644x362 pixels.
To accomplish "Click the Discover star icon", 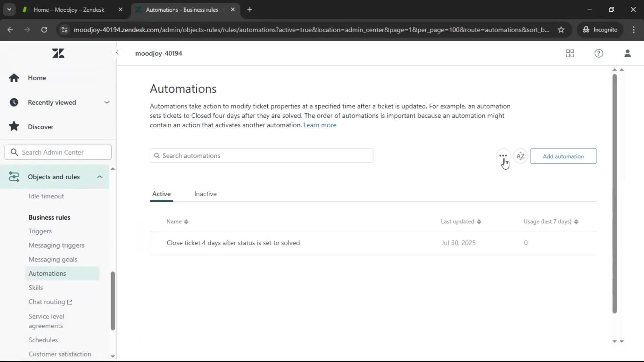I will tap(14, 126).
